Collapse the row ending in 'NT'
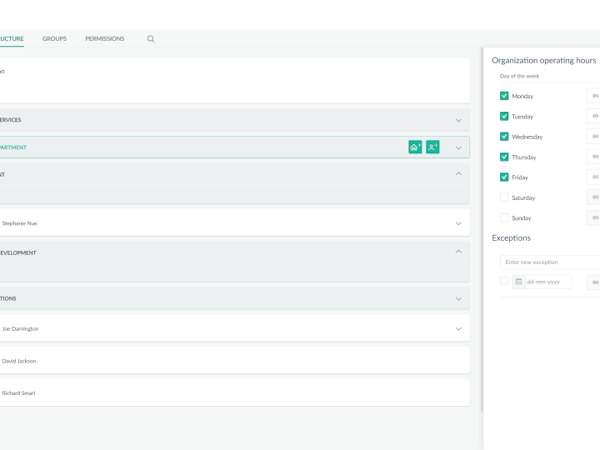 tap(458, 174)
